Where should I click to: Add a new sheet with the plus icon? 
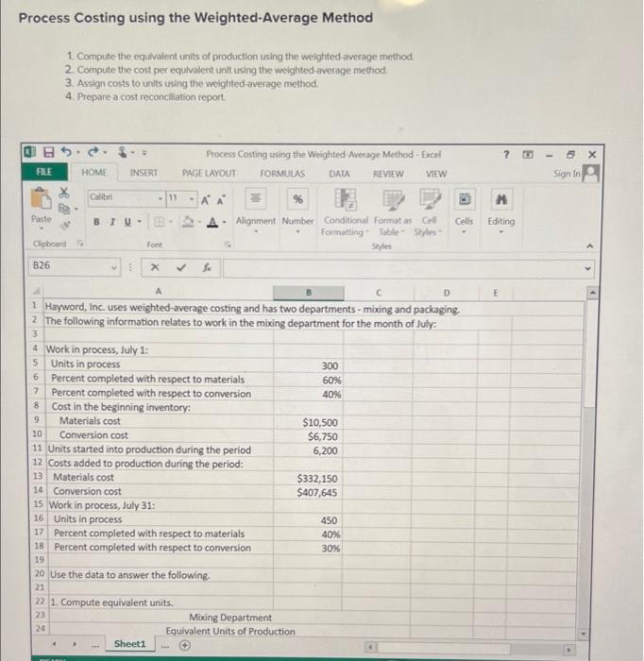pos(184,645)
